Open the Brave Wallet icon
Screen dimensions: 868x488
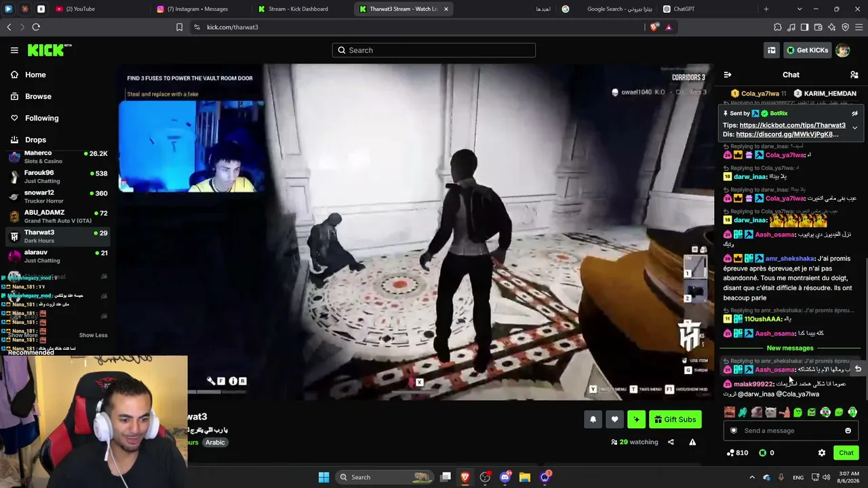click(818, 27)
